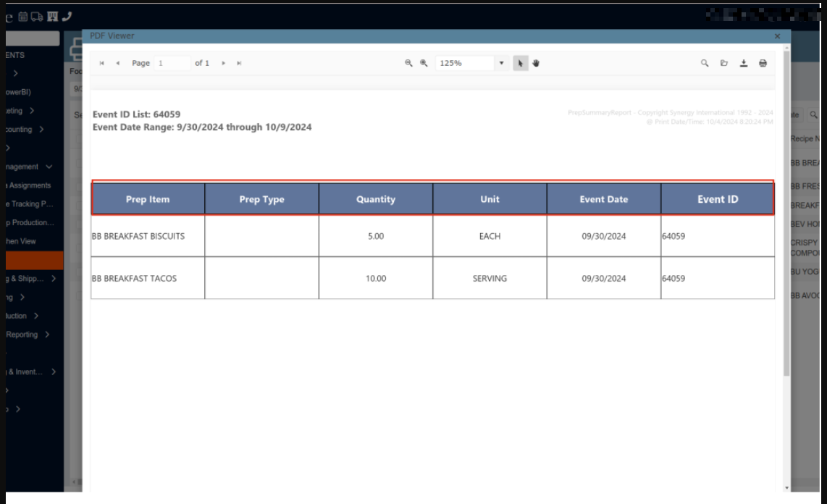The image size is (827, 504).
Task: Click the next page arrow
Action: pyautogui.click(x=224, y=63)
